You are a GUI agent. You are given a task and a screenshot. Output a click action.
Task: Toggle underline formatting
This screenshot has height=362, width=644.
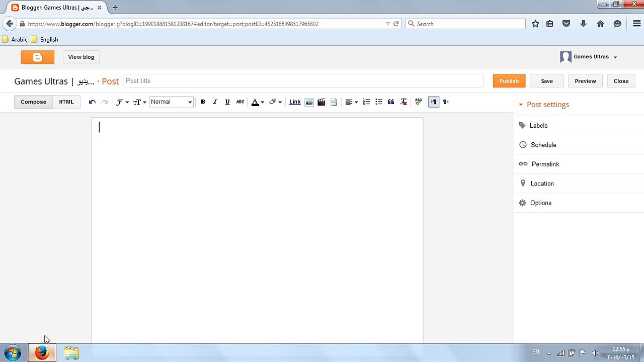227,102
